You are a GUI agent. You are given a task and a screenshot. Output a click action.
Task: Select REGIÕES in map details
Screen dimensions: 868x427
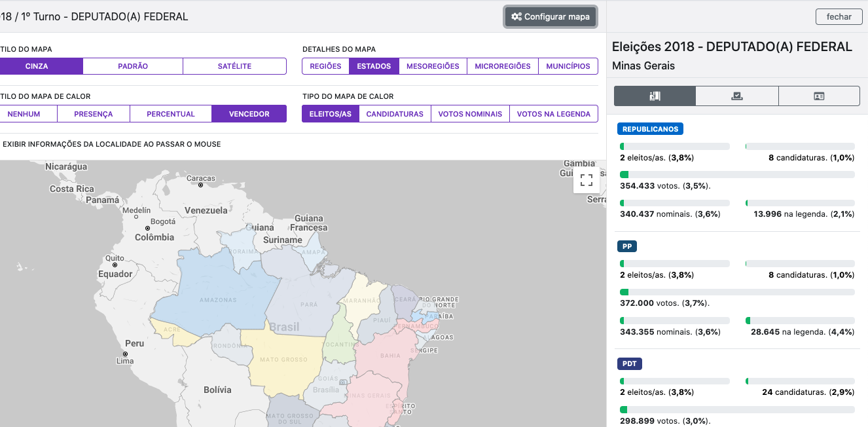pos(325,66)
